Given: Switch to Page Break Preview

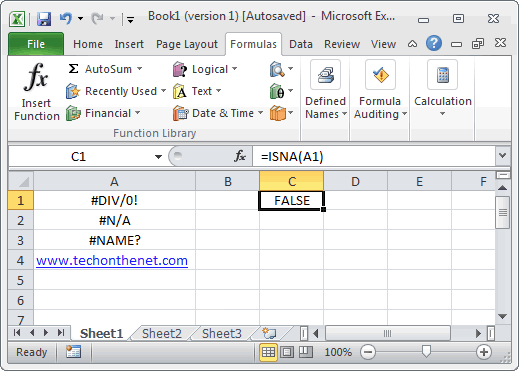Looking at the screenshot, I should pos(306,352).
